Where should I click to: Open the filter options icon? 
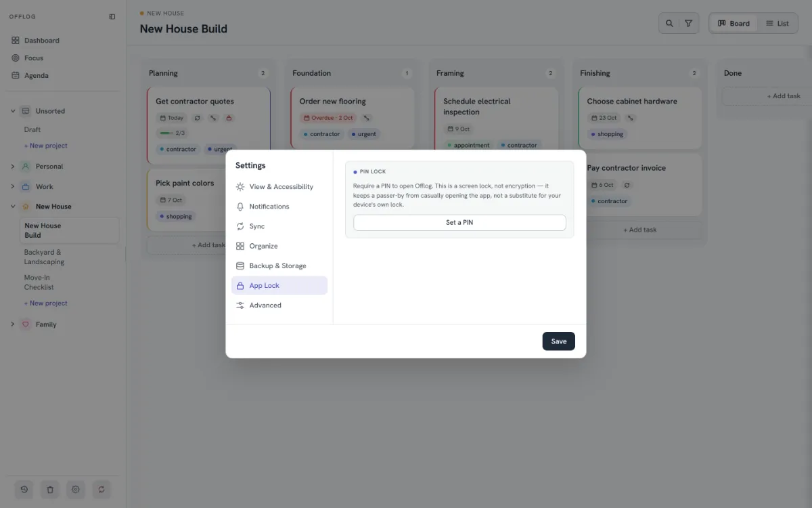coord(688,23)
